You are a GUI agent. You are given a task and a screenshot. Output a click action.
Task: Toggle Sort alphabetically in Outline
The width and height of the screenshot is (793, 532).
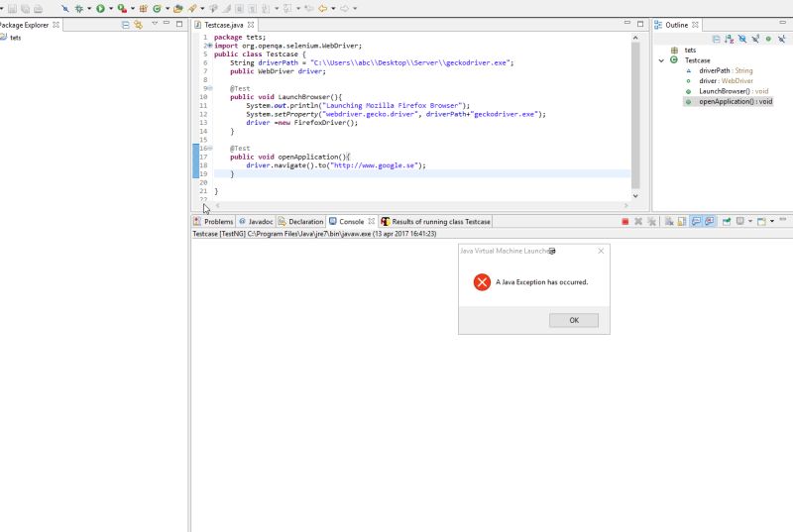[729, 39]
